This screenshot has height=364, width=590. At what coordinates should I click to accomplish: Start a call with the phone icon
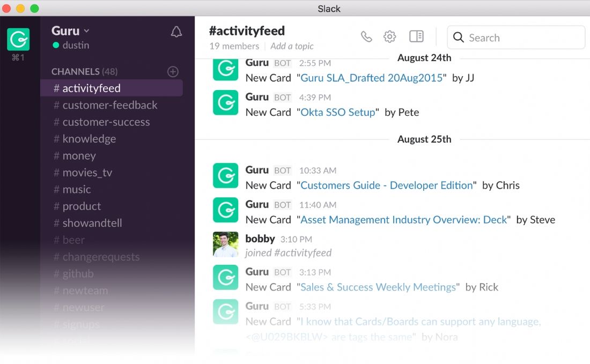[366, 36]
